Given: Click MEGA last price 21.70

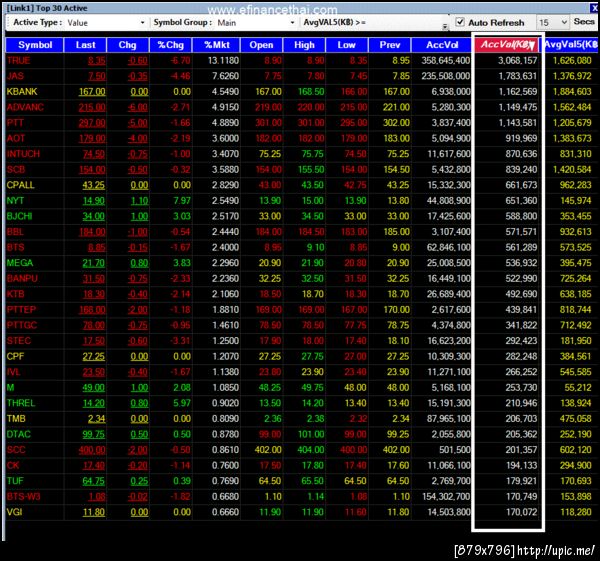Looking at the screenshot, I should pos(93,263).
